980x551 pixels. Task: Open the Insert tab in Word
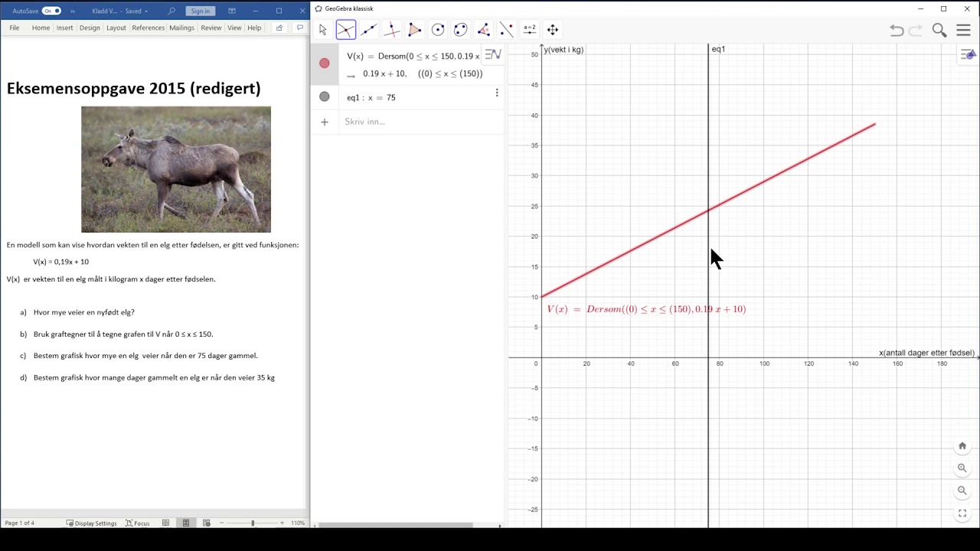click(64, 28)
